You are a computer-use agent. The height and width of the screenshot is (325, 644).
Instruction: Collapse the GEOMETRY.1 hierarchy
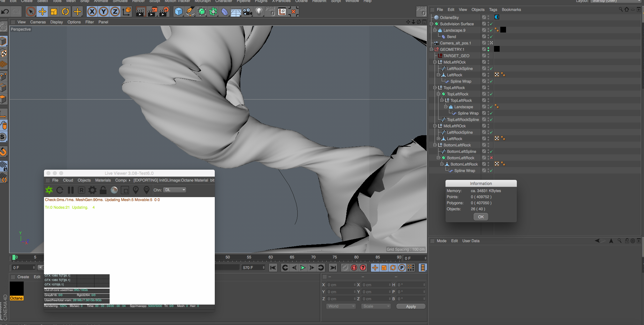point(431,49)
